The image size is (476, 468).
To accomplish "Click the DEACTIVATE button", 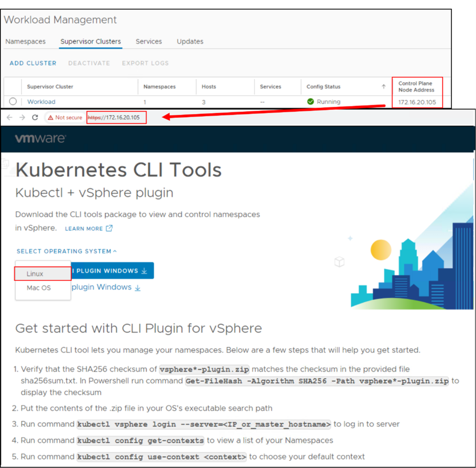I will [x=89, y=63].
